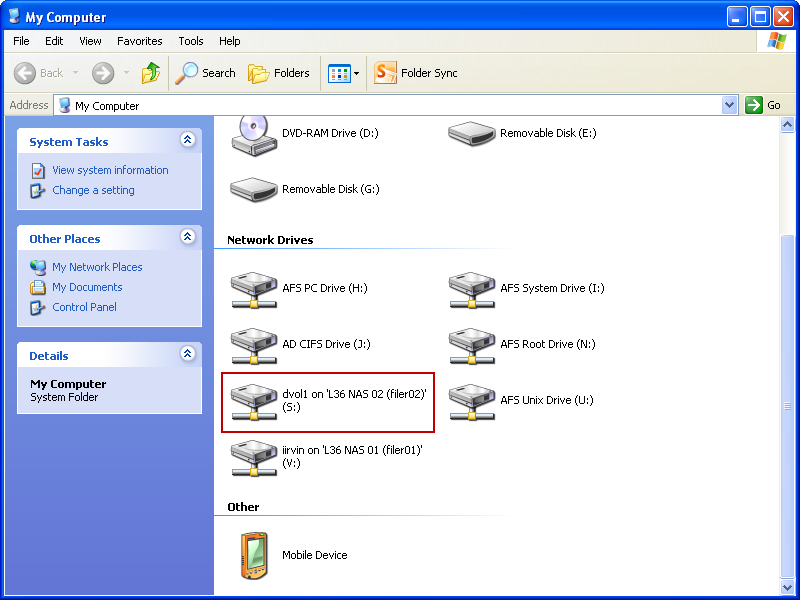Go back with the Back arrow button
Viewport: 800px width, 600px height.
click(x=38, y=73)
